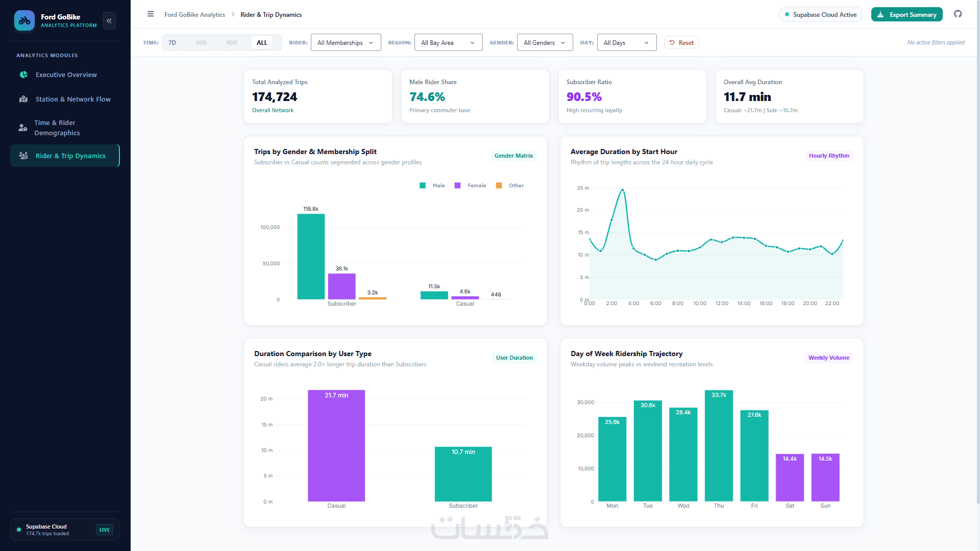Click the 33.7k Thursday ridership bar
The height and width of the screenshot is (551, 980).
(x=719, y=446)
